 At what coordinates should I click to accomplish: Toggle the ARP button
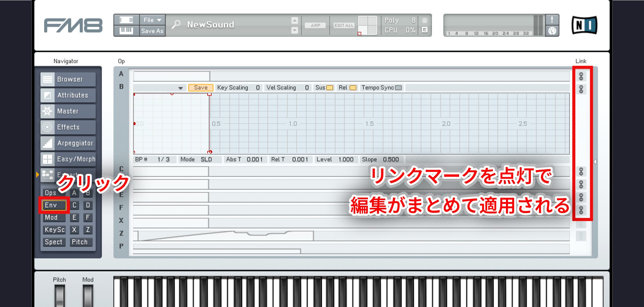point(315,25)
